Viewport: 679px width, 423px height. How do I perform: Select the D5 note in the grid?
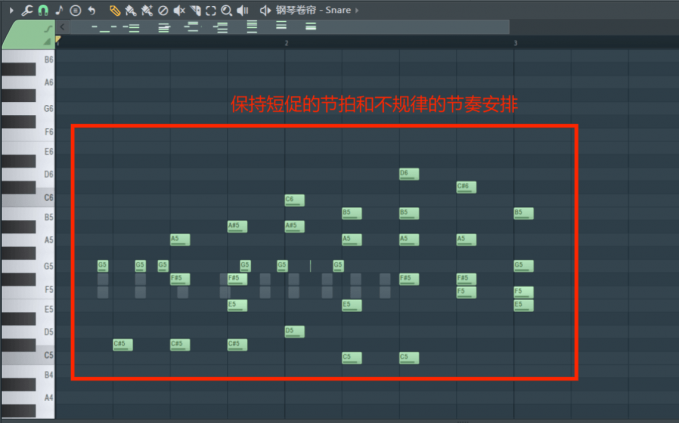coord(294,332)
